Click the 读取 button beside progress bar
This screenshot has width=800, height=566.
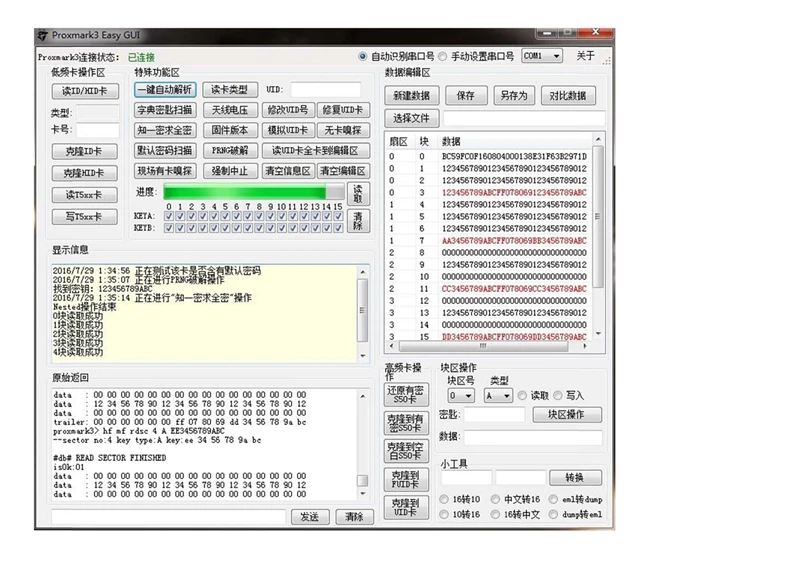pyautogui.click(x=358, y=194)
